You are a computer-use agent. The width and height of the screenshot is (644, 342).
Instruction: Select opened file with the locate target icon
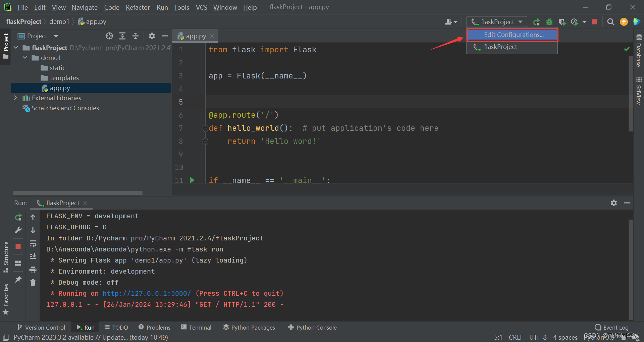pos(109,36)
